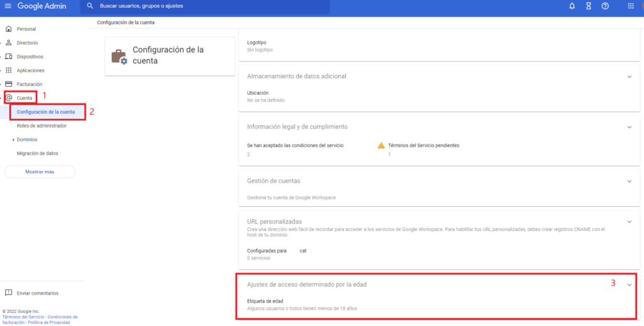Click Sin logotipo text

pos(260,50)
